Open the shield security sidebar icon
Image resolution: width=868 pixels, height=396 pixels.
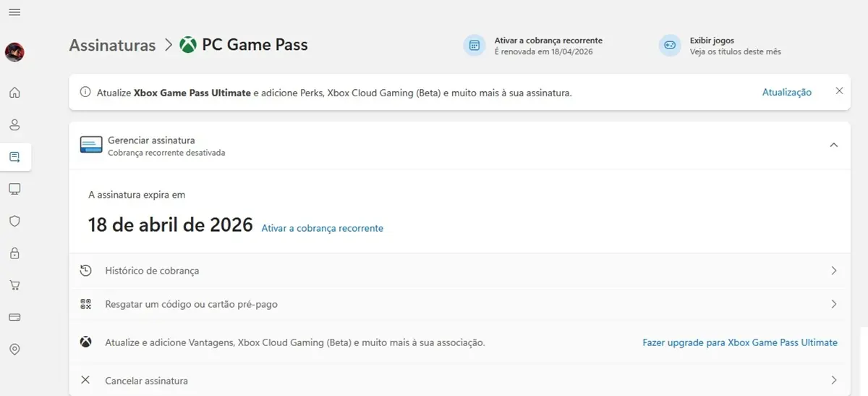(x=14, y=221)
